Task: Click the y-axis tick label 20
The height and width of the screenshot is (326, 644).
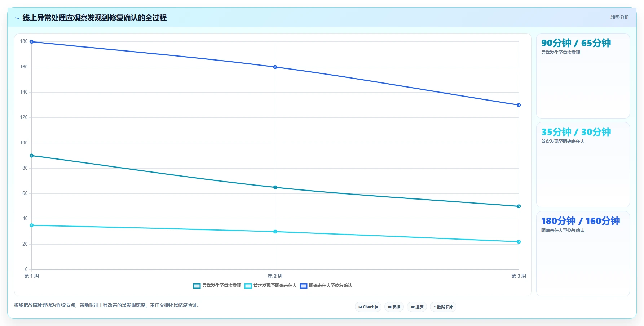Action: 25,244
